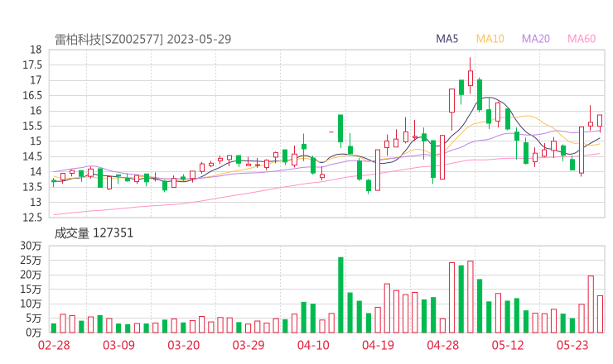Viewport: 613px width, 364px height.
Task: Click the 04-28 date axis label
Action: click(x=443, y=345)
